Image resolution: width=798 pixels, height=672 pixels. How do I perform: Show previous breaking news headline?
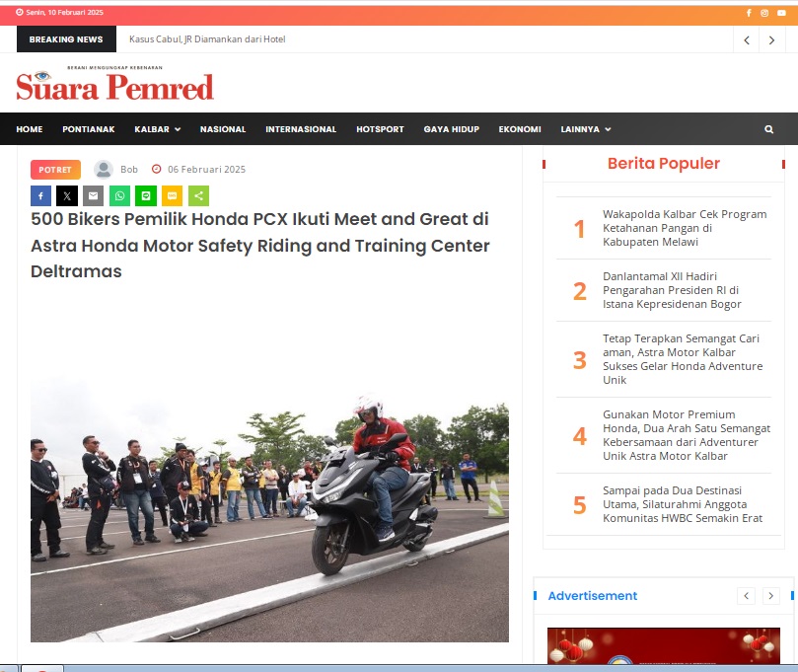pos(746,39)
